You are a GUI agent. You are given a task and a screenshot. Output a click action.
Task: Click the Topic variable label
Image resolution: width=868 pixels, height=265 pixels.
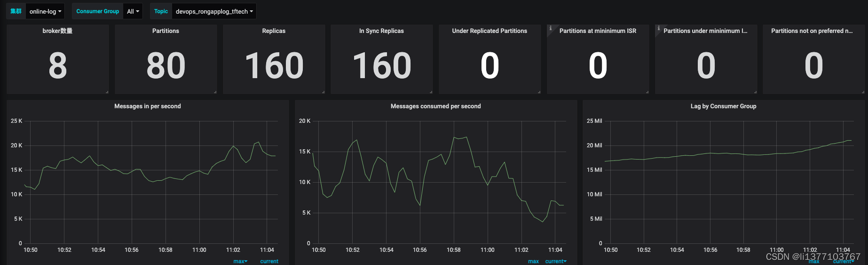click(161, 11)
